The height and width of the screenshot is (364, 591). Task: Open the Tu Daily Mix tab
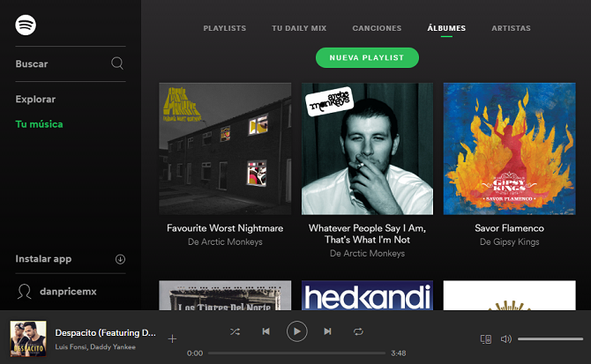coord(299,28)
